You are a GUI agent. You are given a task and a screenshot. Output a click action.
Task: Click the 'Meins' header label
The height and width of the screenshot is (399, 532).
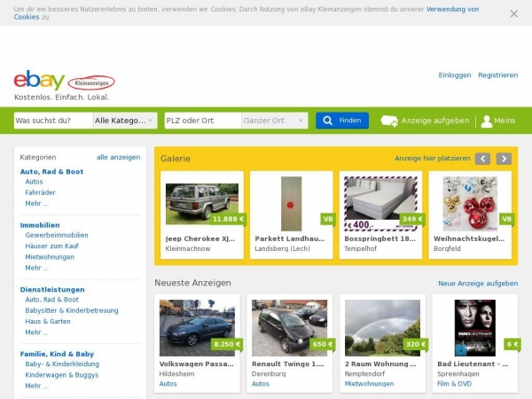pyautogui.click(x=505, y=121)
